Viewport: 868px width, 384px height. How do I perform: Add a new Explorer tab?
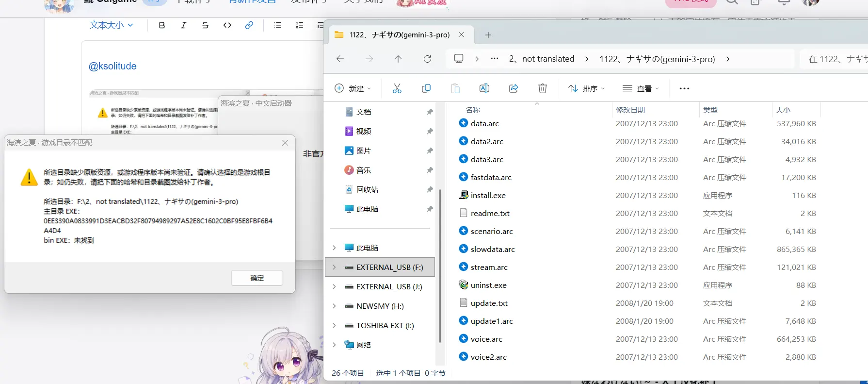click(488, 35)
